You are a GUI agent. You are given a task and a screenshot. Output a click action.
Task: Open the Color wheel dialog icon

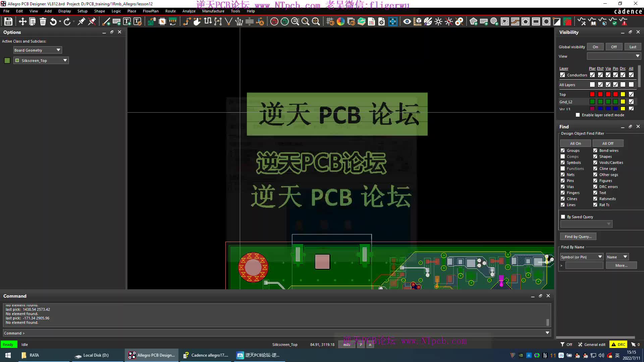point(341,22)
